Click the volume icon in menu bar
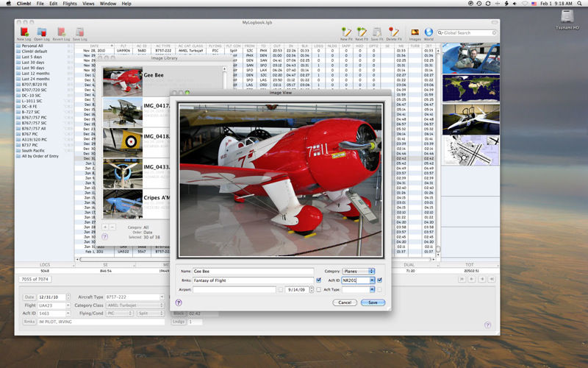 pyautogui.click(x=515, y=4)
